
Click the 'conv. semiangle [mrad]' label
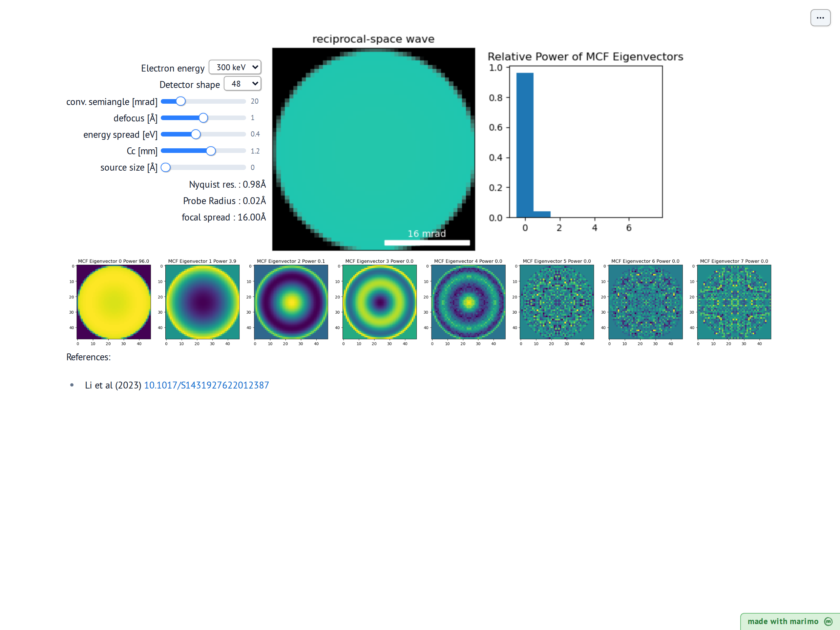[x=112, y=102]
